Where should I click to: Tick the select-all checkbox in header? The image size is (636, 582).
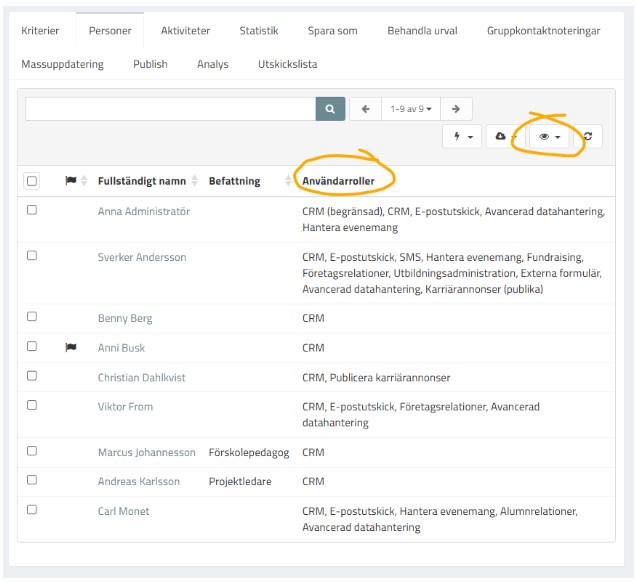pyautogui.click(x=32, y=181)
